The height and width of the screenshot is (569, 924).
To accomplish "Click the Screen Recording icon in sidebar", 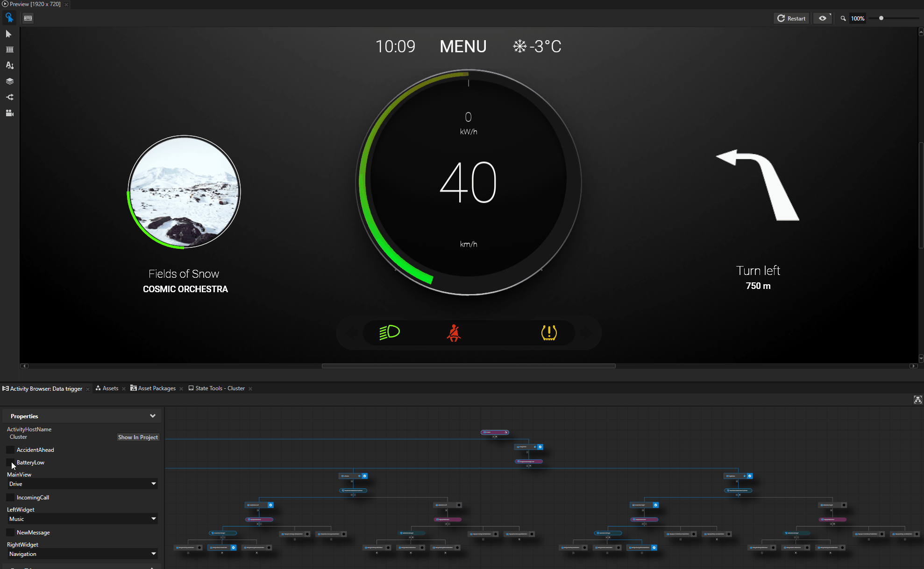I will pyautogui.click(x=9, y=113).
